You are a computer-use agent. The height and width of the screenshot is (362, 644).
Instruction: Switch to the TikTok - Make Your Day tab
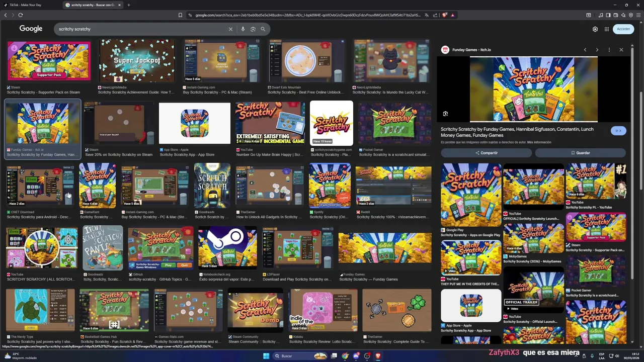click(30, 5)
